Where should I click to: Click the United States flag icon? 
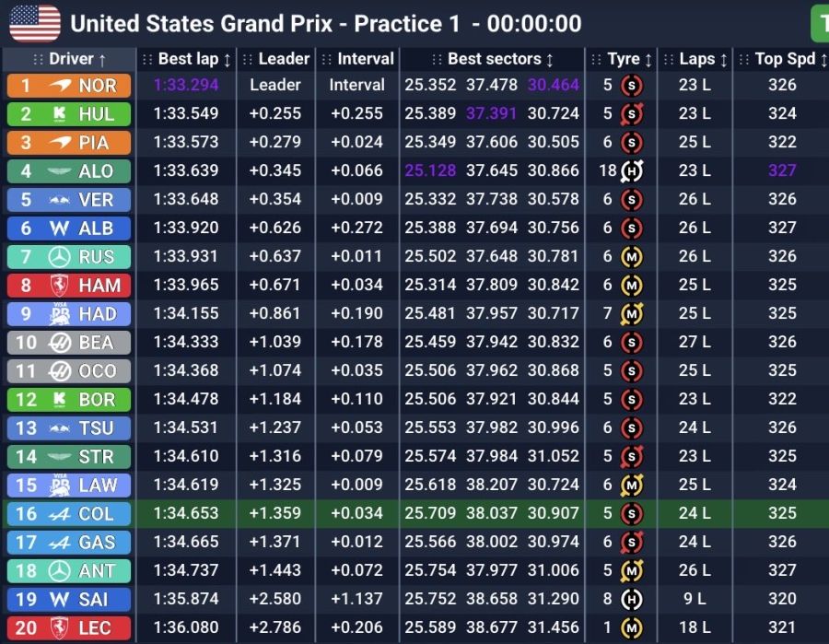pos(35,23)
